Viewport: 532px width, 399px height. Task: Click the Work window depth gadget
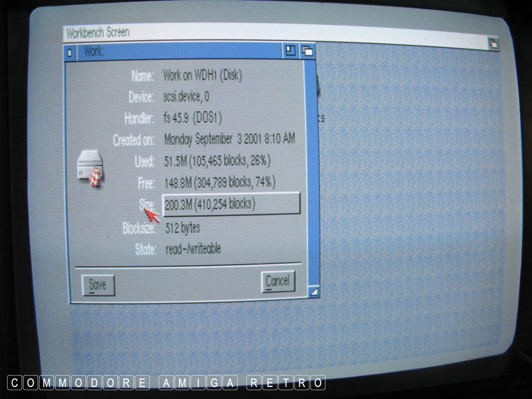307,51
